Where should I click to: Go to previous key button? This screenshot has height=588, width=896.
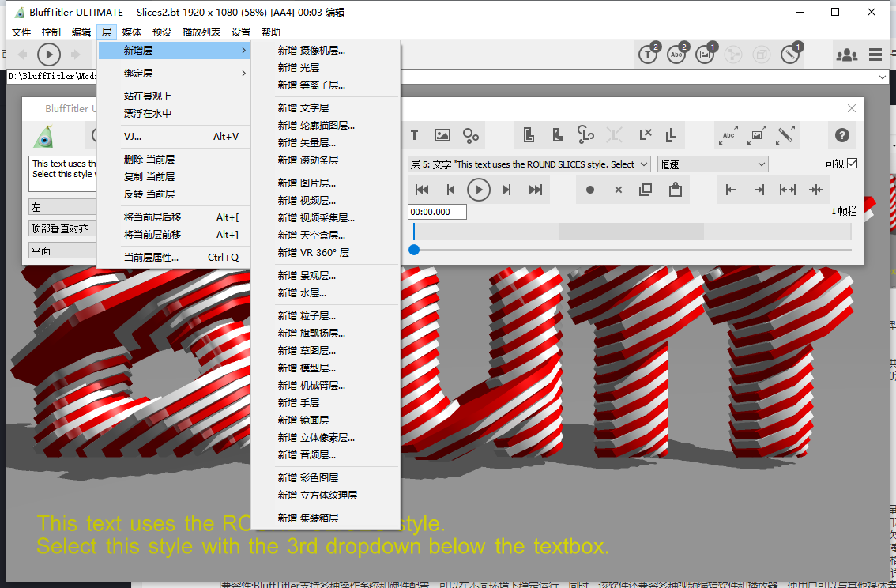(450, 190)
